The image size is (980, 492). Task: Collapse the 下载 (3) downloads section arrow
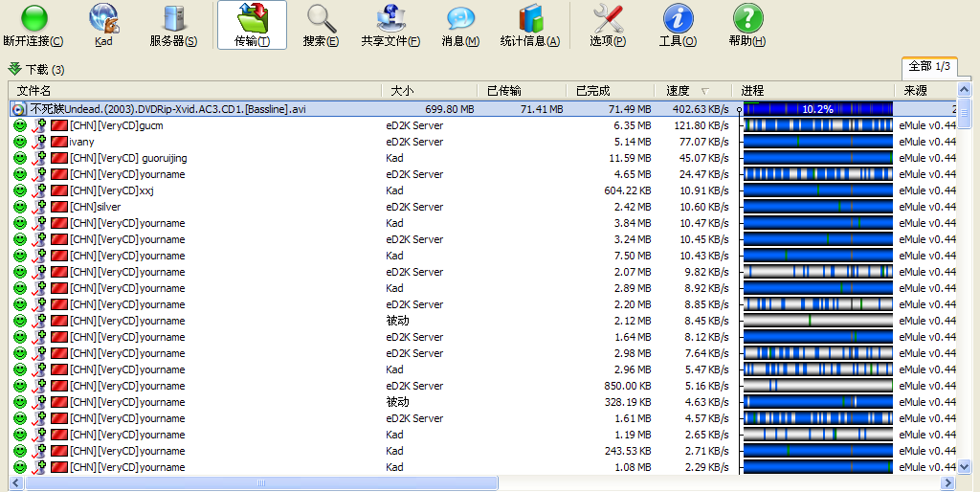[14, 69]
